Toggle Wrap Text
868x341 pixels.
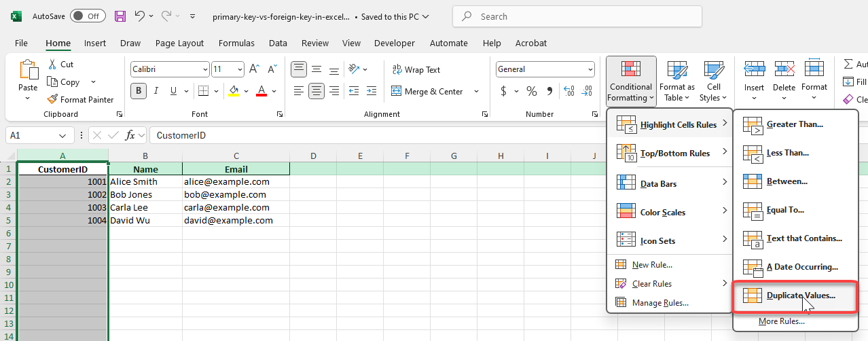(x=416, y=69)
